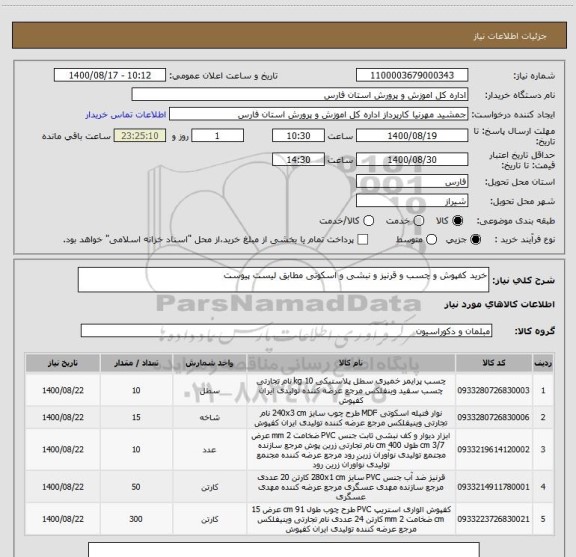Viewport: 576px width, 557px height.
Task: Select the جزیی purchase type radio
Action: pos(476,240)
